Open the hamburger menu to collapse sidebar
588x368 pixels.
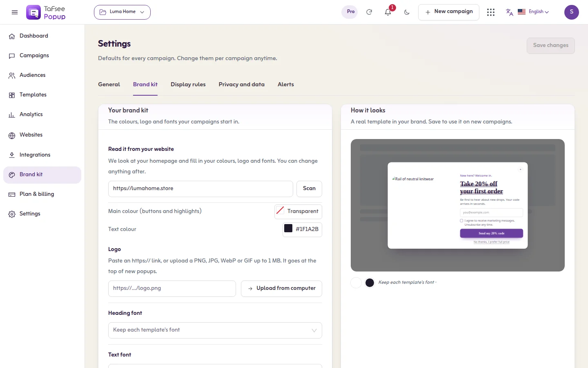(x=15, y=12)
